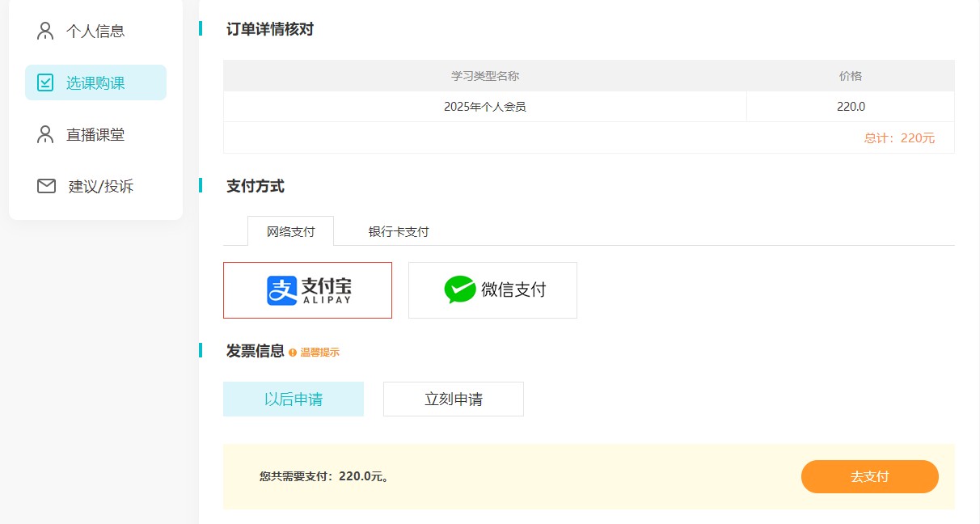Open the 温馨提示 link

(321, 352)
